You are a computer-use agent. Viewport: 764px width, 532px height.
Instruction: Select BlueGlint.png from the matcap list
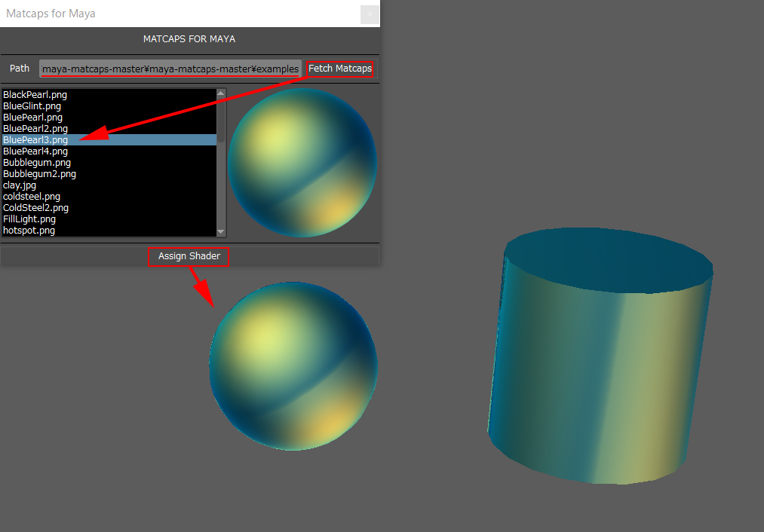(32, 106)
